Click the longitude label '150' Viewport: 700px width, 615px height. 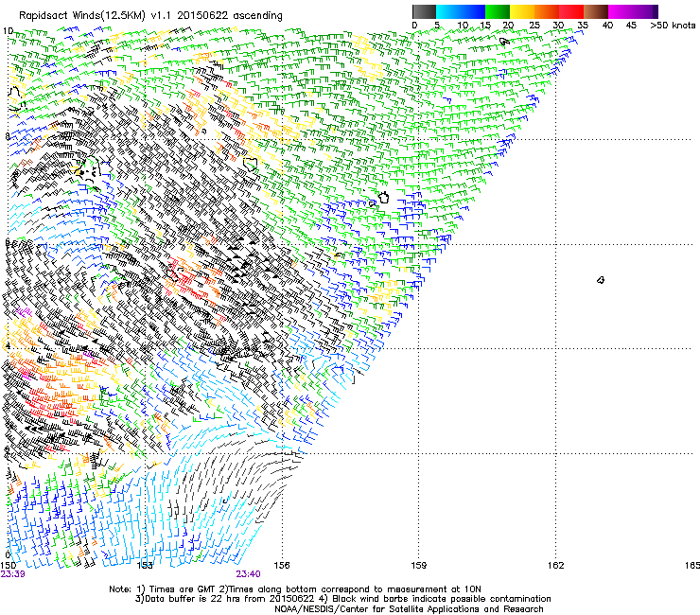8,566
